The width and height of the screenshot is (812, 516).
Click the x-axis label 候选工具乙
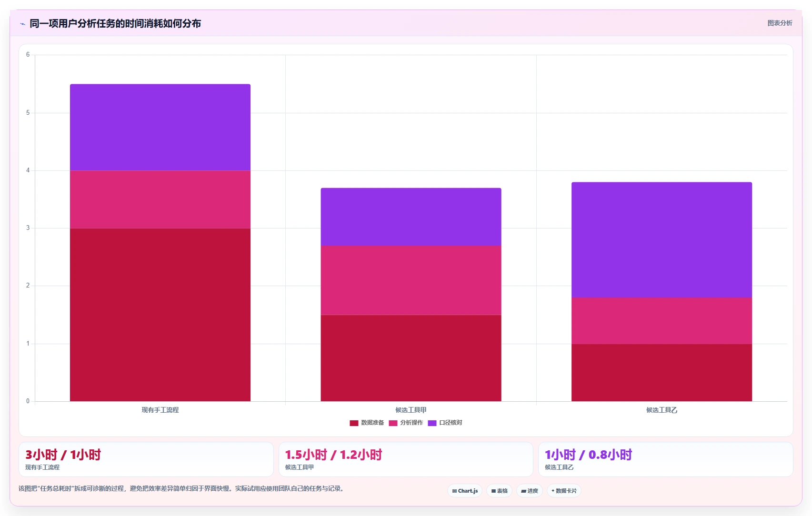point(662,410)
